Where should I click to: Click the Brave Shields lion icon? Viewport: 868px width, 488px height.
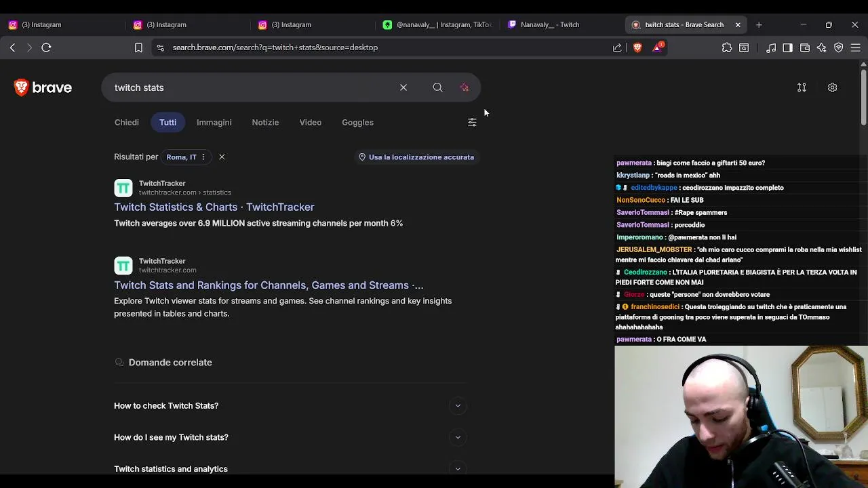[x=637, y=47]
